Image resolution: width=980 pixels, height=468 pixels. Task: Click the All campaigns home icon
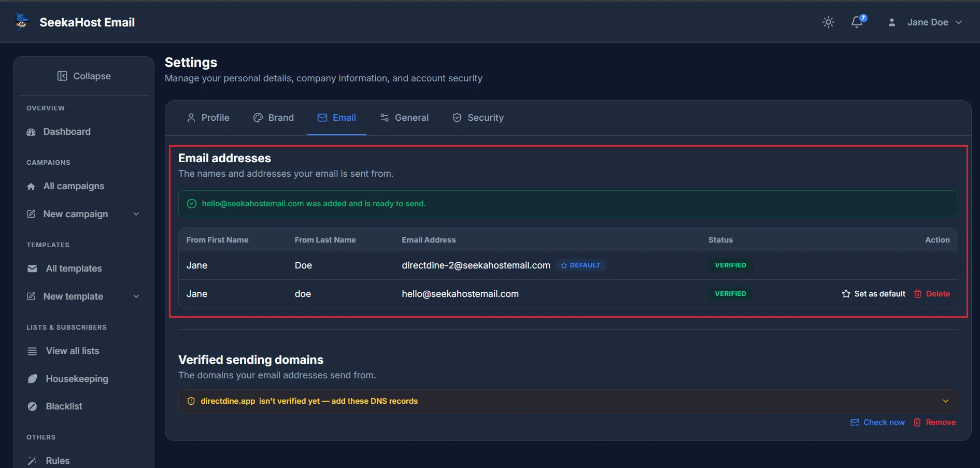click(x=31, y=187)
